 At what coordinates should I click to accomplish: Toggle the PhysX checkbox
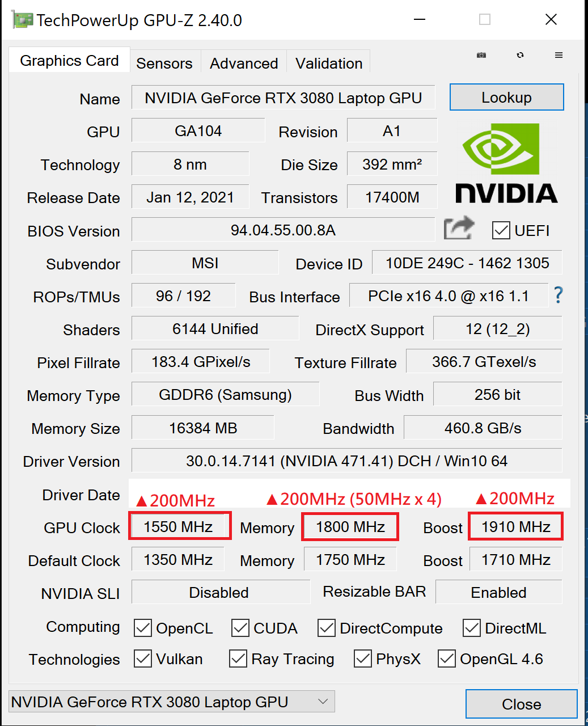[x=363, y=659]
